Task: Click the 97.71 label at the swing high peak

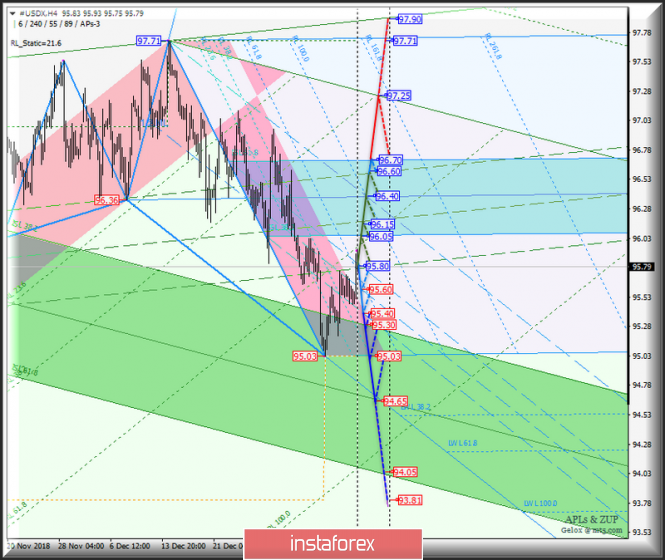Action: 148,41
